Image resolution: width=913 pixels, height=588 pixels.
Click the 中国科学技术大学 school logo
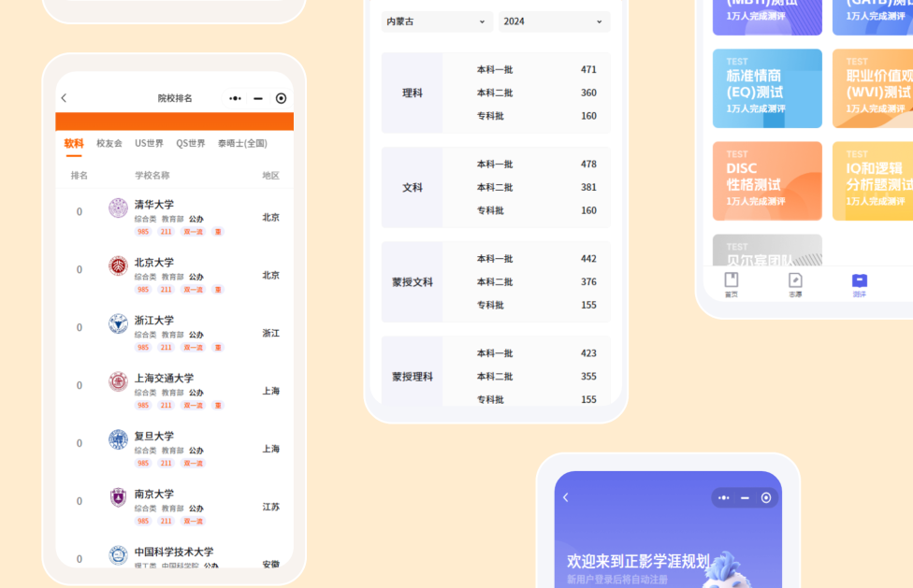(118, 555)
